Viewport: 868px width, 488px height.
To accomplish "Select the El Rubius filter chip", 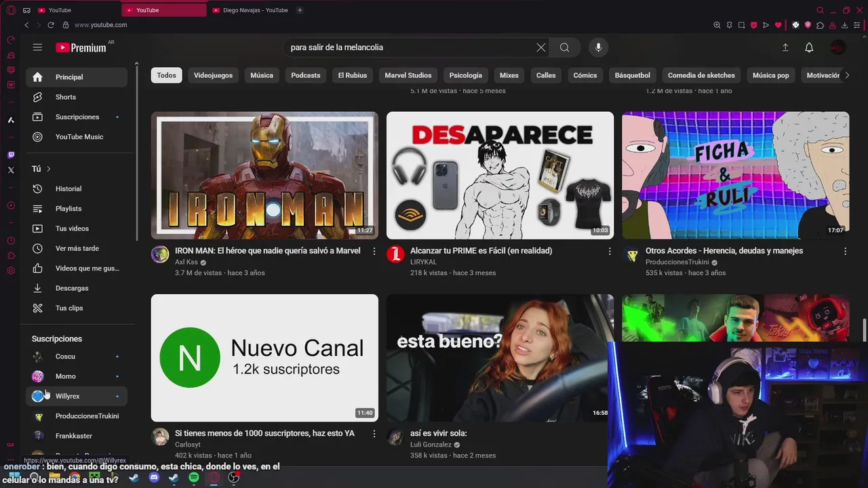I will click(353, 75).
